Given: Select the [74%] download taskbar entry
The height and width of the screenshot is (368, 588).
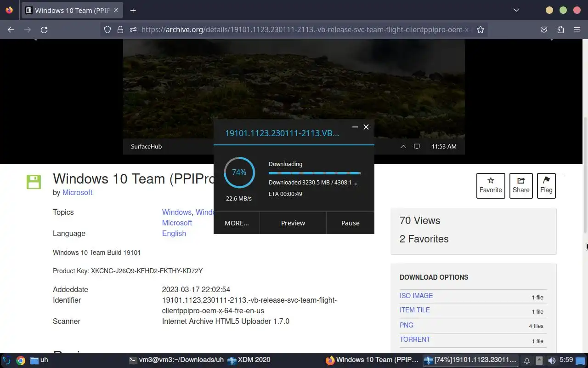Looking at the screenshot, I should [470, 360].
